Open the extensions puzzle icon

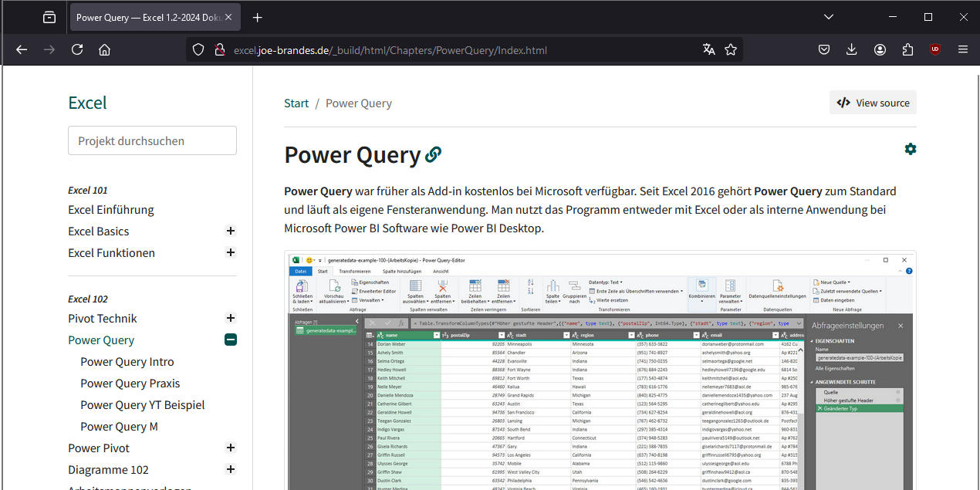coord(907,49)
